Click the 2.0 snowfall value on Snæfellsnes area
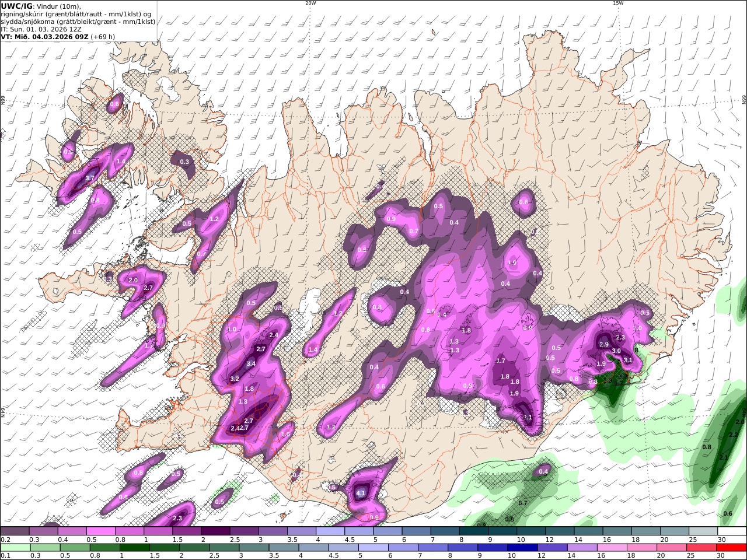The width and height of the screenshot is (747, 560). 133,280
